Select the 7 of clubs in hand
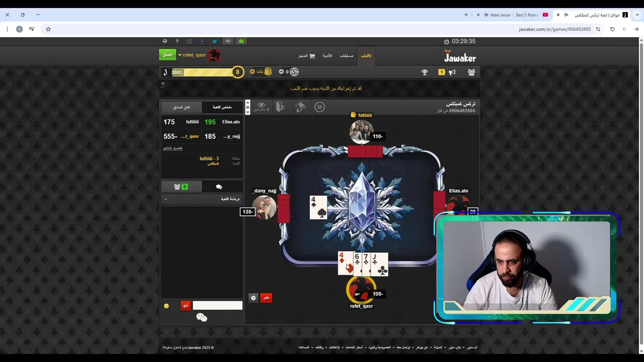 pyautogui.click(x=366, y=264)
